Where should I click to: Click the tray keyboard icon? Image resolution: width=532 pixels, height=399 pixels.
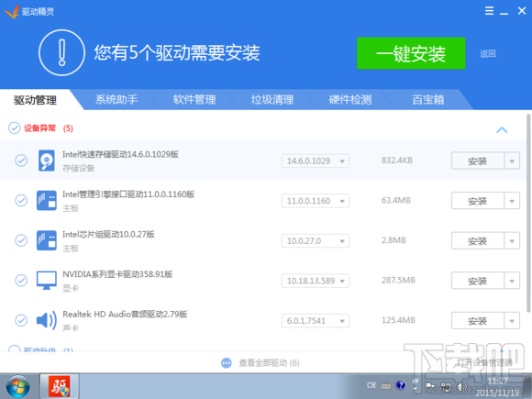point(386,385)
